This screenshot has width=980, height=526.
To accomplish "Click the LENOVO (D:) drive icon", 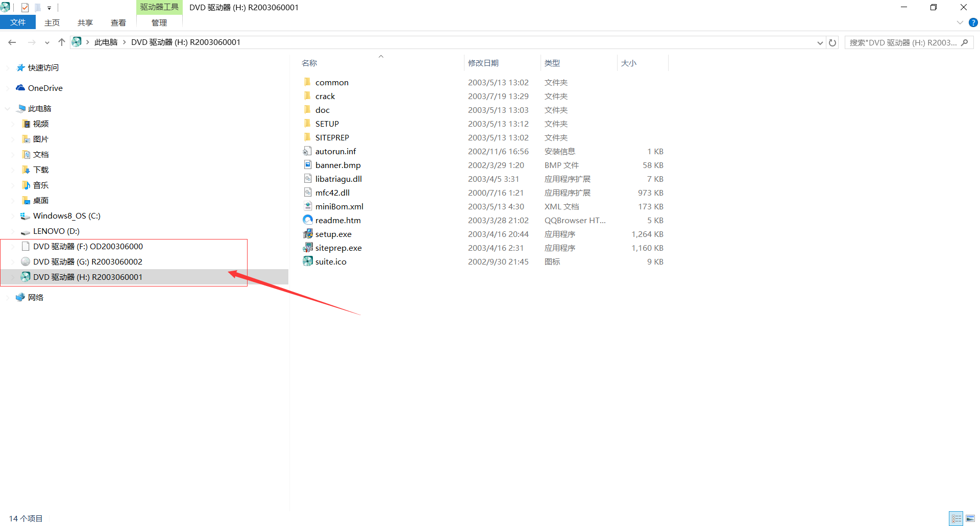I will 26,231.
